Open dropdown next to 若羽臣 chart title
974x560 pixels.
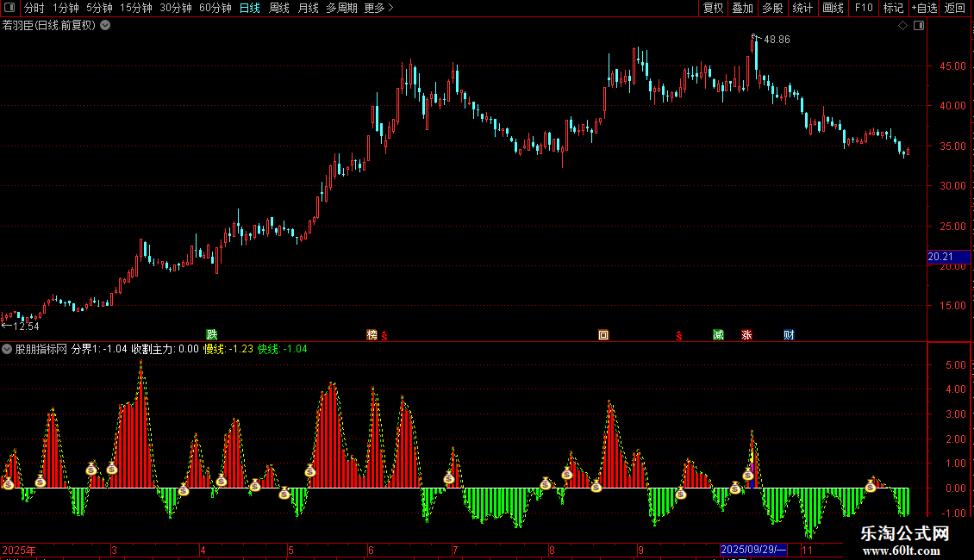[x=106, y=26]
